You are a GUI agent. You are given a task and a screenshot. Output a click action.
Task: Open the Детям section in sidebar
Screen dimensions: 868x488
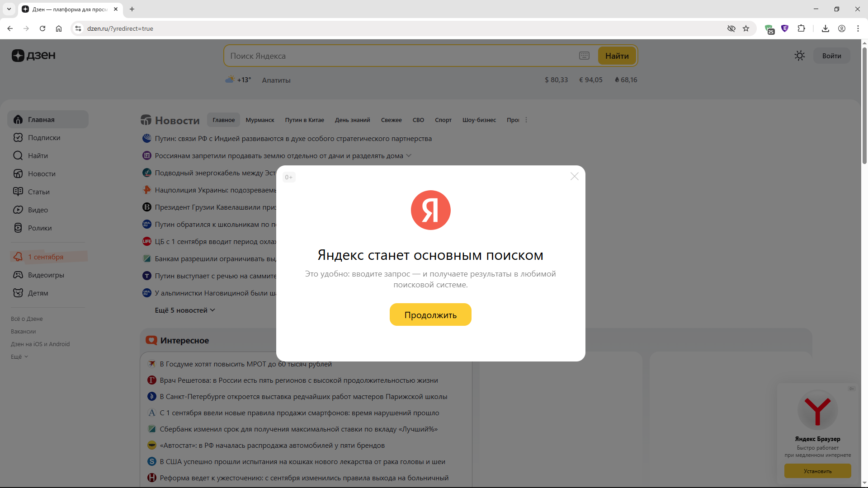pyautogui.click(x=38, y=293)
